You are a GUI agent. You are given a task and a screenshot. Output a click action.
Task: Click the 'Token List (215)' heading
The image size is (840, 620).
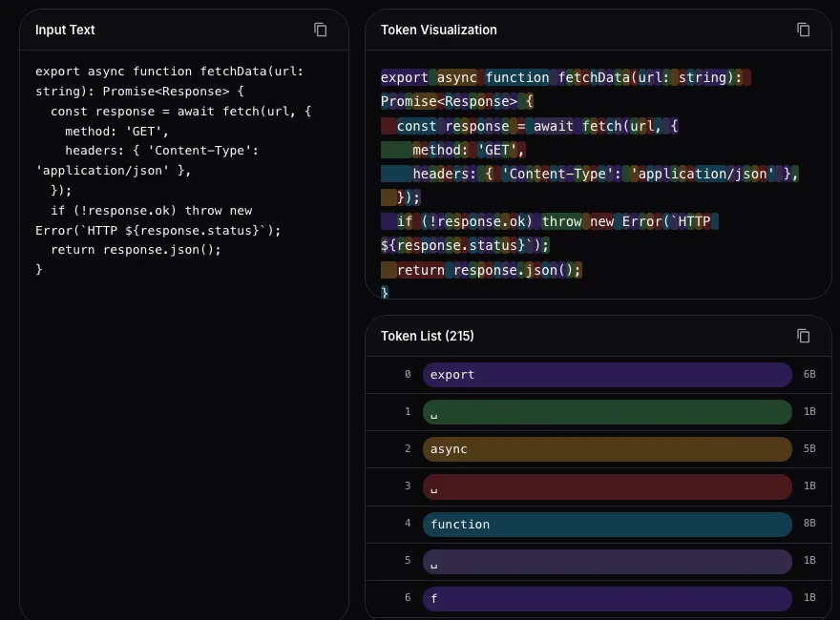point(427,336)
